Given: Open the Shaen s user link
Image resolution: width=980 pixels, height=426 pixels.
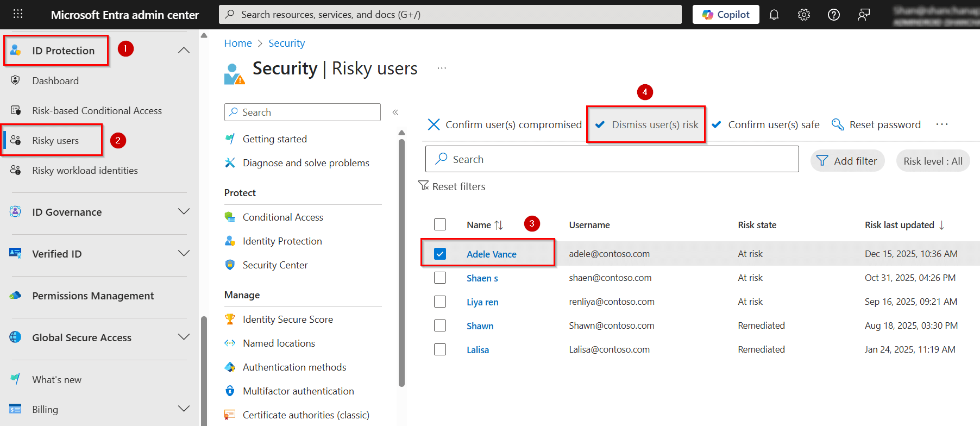Looking at the screenshot, I should click(x=482, y=278).
